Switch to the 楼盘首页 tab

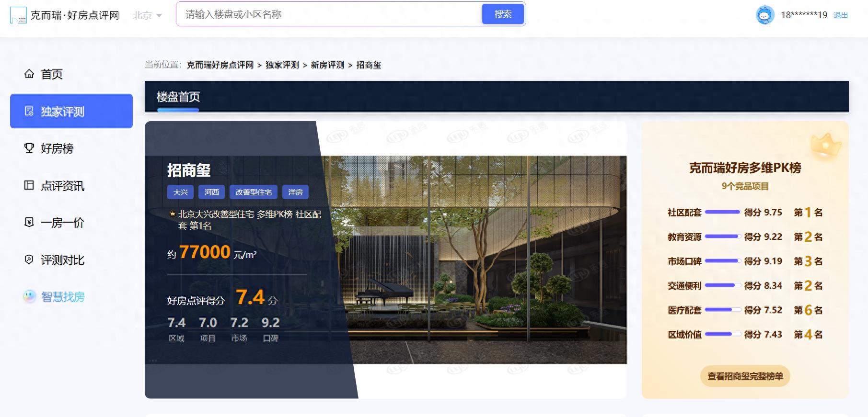[x=178, y=97]
